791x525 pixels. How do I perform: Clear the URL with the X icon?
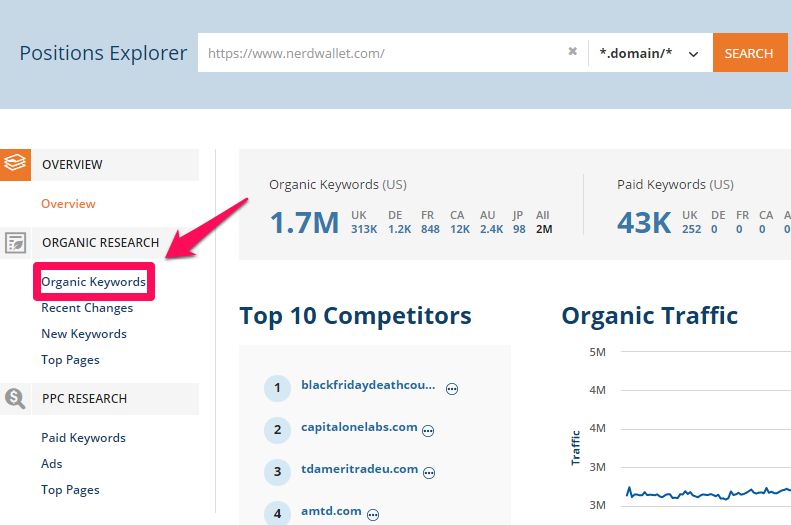pos(573,52)
